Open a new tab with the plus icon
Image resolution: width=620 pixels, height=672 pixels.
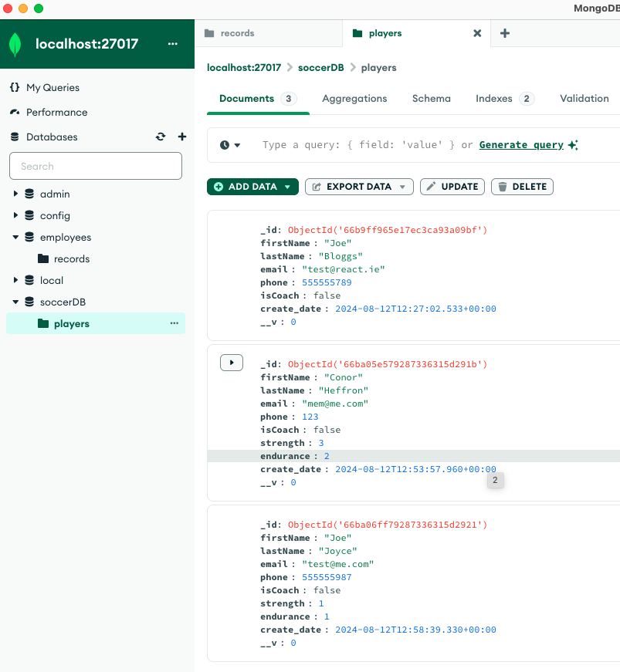(x=505, y=33)
